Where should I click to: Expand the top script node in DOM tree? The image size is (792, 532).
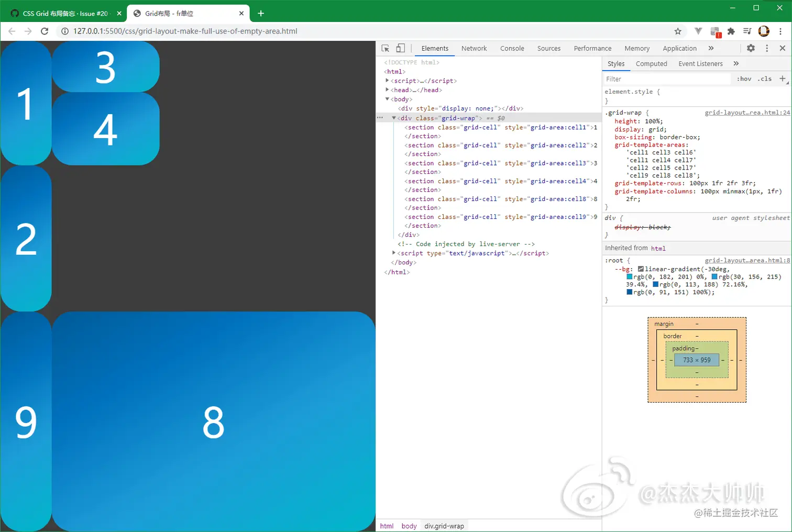click(x=387, y=81)
